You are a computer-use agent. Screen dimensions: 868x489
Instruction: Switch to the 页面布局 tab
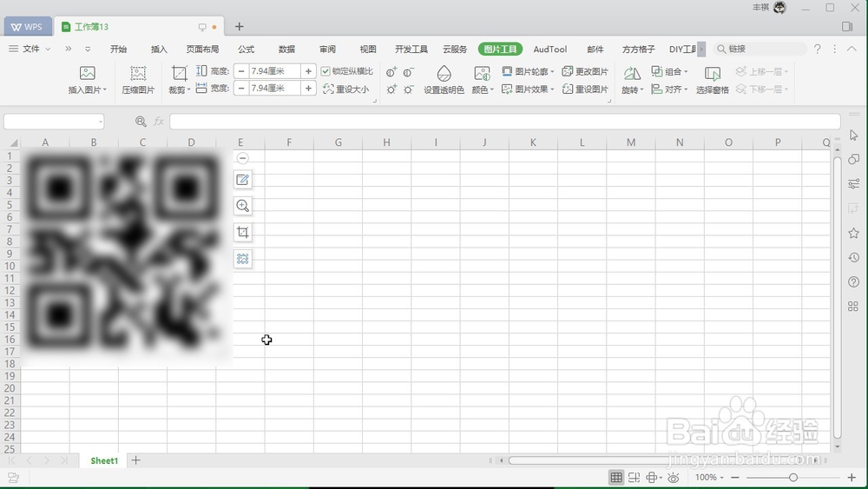pos(202,50)
